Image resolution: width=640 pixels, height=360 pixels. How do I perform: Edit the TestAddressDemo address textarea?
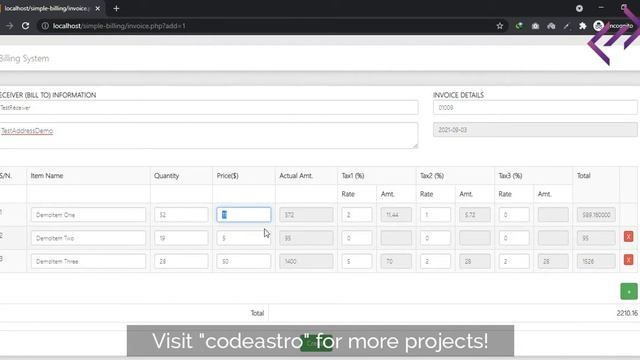[x=209, y=135]
